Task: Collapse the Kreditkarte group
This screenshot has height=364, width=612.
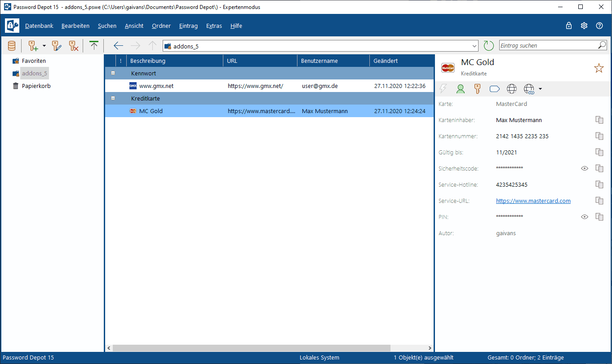Action: pyautogui.click(x=113, y=98)
